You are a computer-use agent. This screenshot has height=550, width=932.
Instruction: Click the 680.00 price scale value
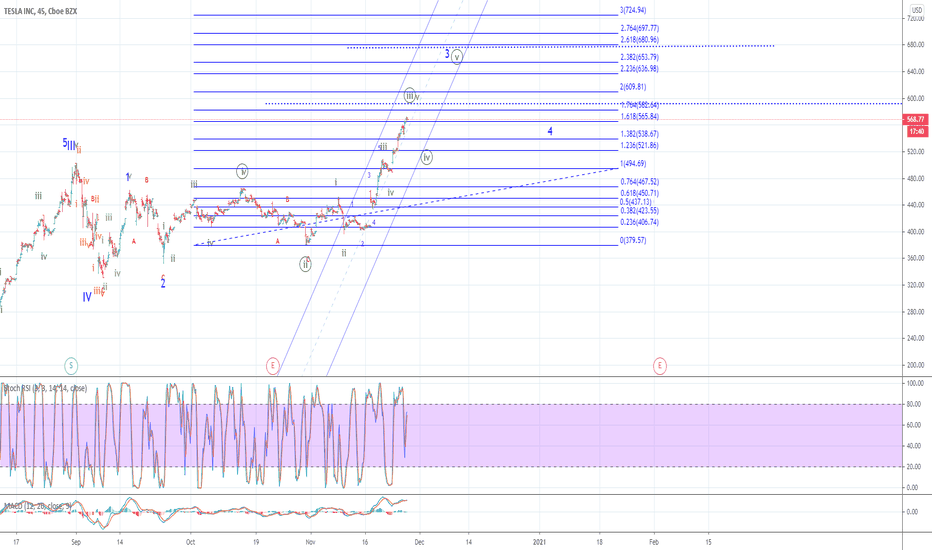click(916, 45)
